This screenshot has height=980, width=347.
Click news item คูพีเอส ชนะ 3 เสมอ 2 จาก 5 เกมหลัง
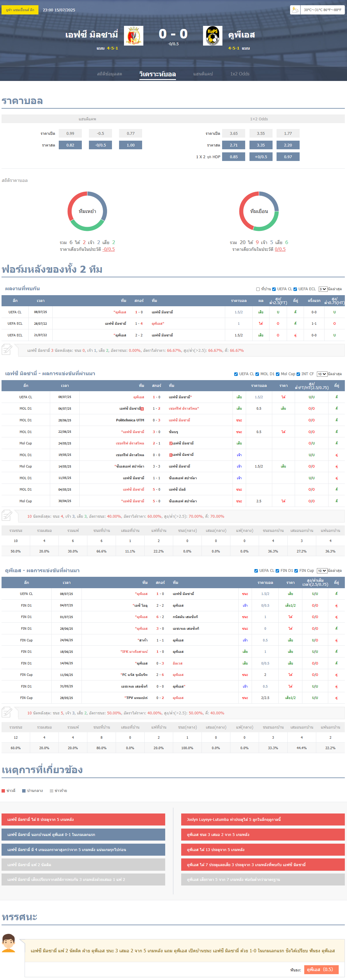pyautogui.click(x=263, y=834)
